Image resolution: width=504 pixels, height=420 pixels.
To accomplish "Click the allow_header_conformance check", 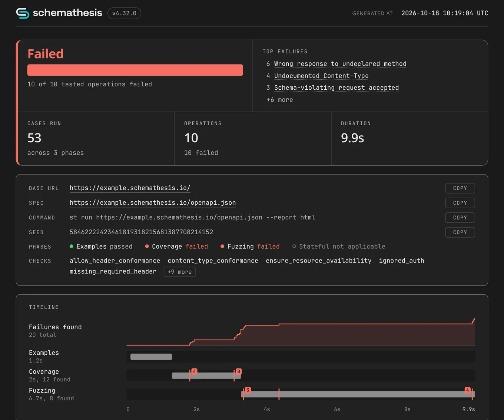I will (x=115, y=261).
